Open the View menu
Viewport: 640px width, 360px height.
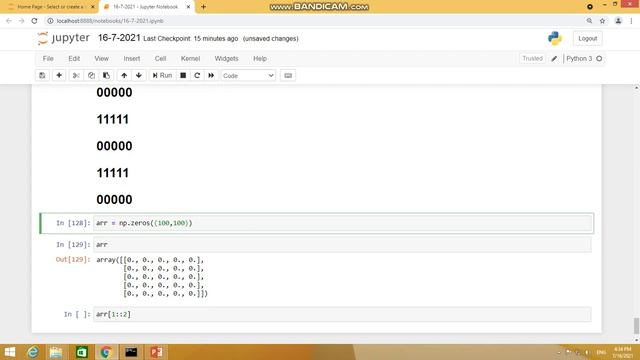click(101, 59)
